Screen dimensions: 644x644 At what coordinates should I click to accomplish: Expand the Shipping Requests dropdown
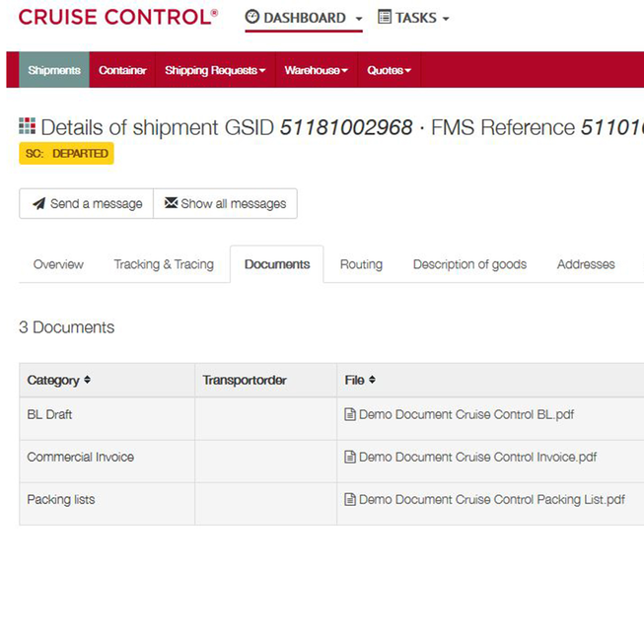pos(215,70)
